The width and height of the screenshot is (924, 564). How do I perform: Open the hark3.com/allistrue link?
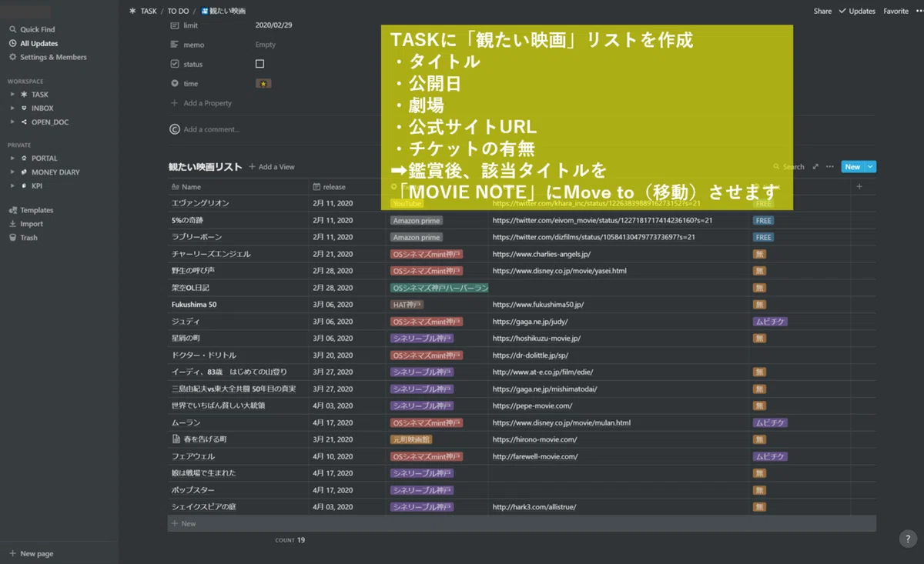pos(534,507)
